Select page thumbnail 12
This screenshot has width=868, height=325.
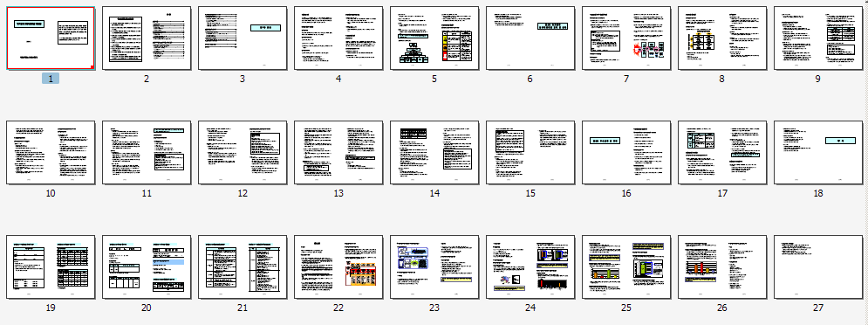click(x=243, y=153)
